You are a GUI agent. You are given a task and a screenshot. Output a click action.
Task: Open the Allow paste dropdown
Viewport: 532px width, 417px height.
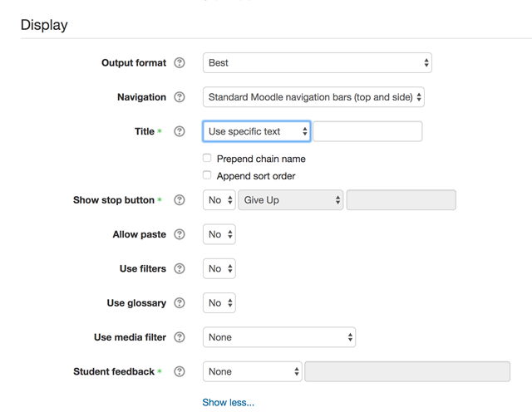tap(219, 234)
